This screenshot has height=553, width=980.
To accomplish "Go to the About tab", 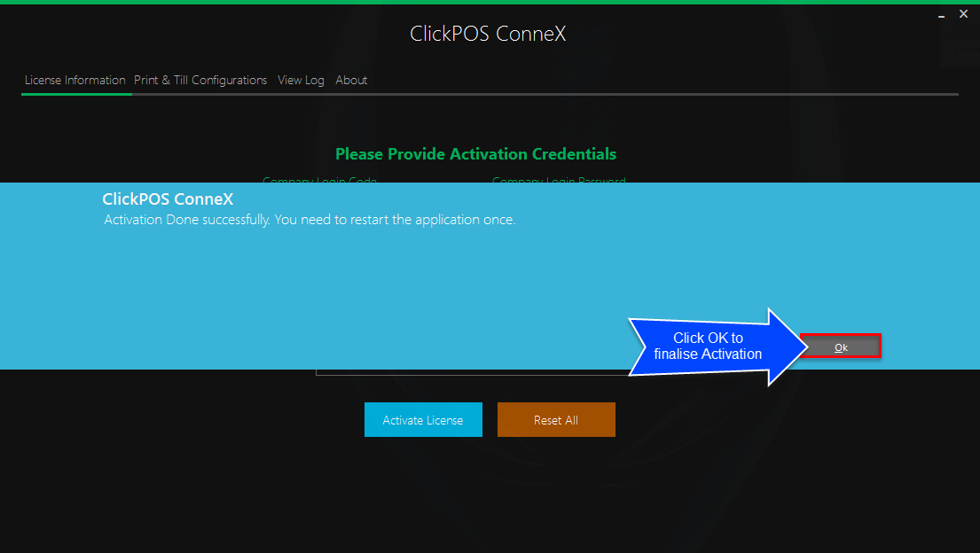I will pyautogui.click(x=351, y=80).
